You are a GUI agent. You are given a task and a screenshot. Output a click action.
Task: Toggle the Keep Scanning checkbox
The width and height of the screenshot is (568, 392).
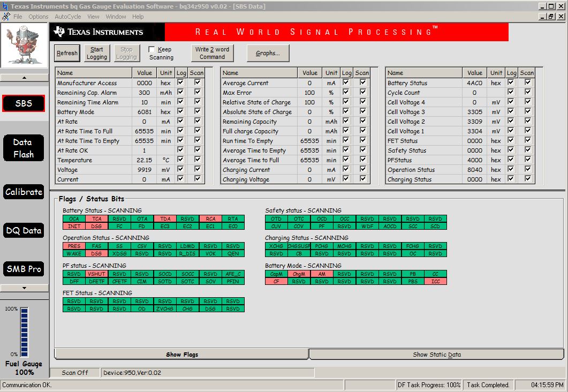[x=152, y=49]
